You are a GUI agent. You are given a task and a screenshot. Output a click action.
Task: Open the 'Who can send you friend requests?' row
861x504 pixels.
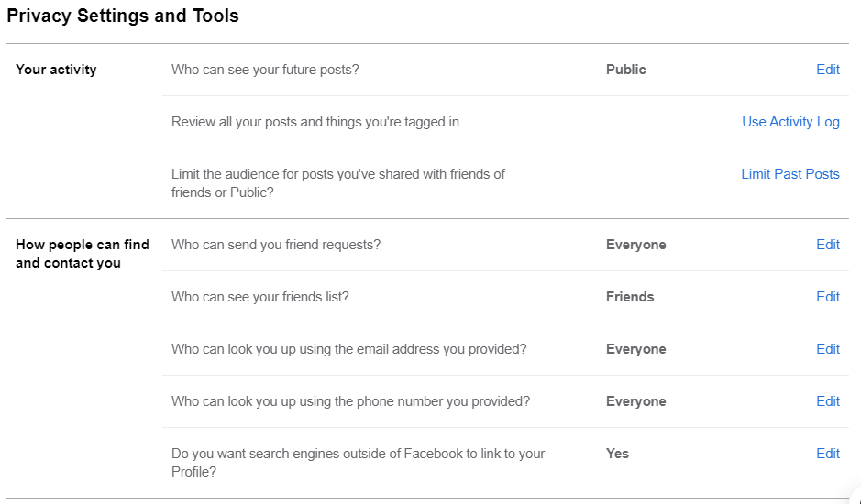(x=505, y=245)
